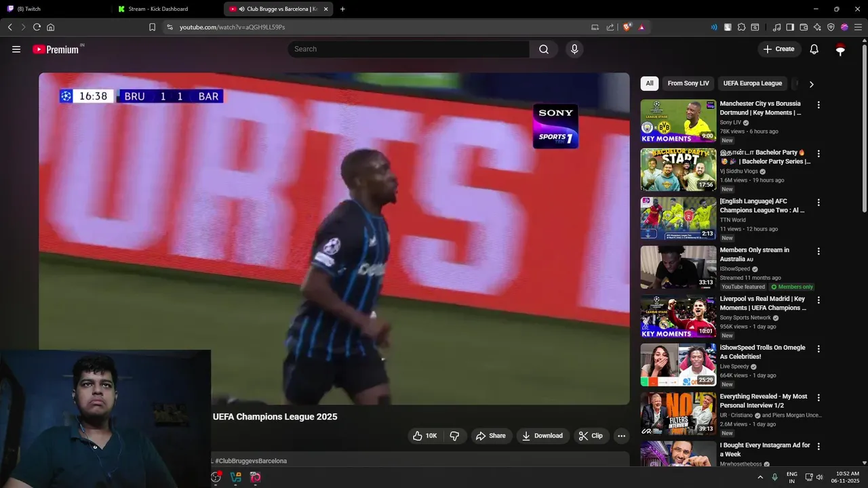868x488 pixels.
Task: Go back in the browser
Action: (x=10, y=27)
